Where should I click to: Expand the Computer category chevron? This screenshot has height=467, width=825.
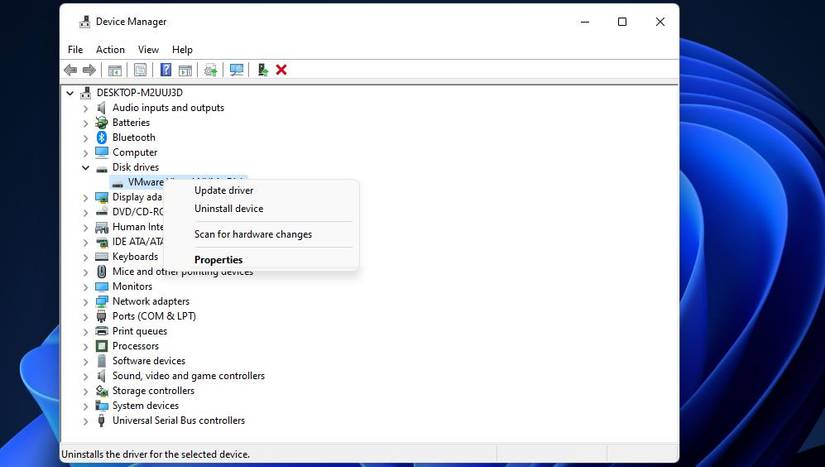(x=86, y=153)
